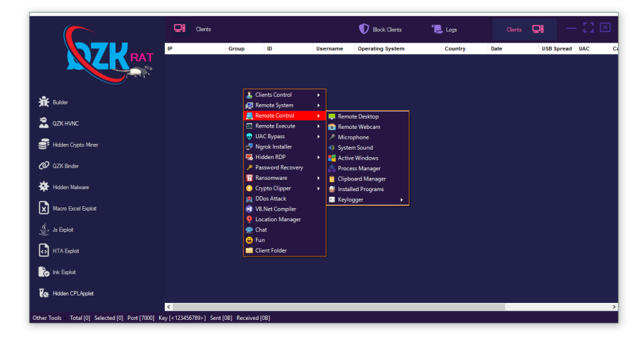Open QZK HVNC via its sidebar icon

pos(43,123)
